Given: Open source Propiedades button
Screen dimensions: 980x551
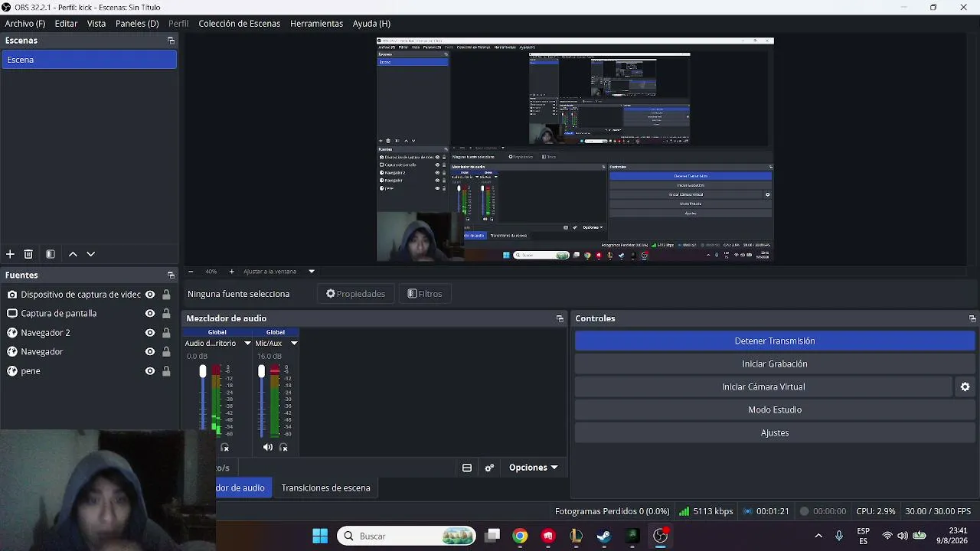Looking at the screenshot, I should coord(356,294).
